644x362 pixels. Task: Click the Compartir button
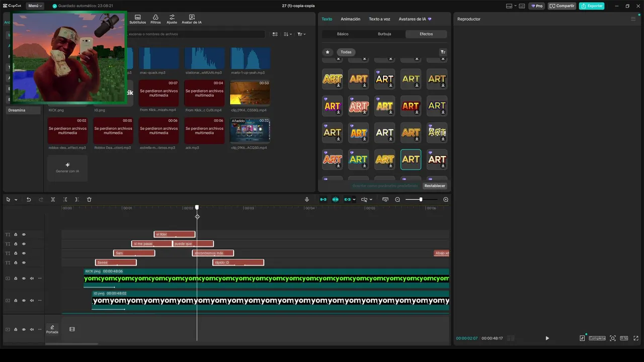click(x=562, y=6)
